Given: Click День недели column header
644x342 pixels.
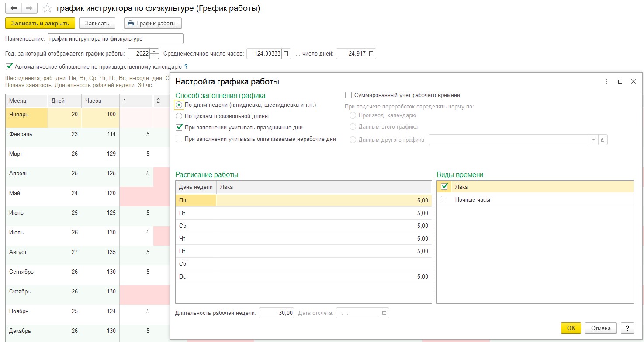Looking at the screenshot, I should (x=196, y=187).
